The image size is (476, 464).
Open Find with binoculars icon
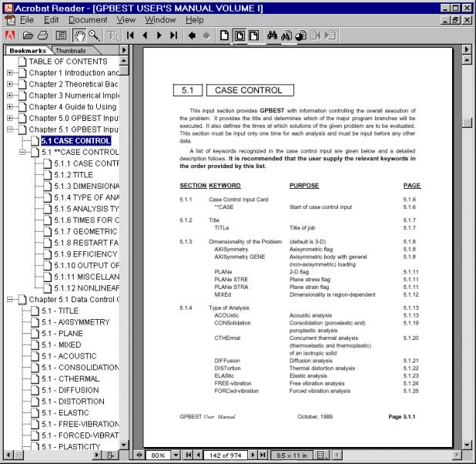coord(272,35)
